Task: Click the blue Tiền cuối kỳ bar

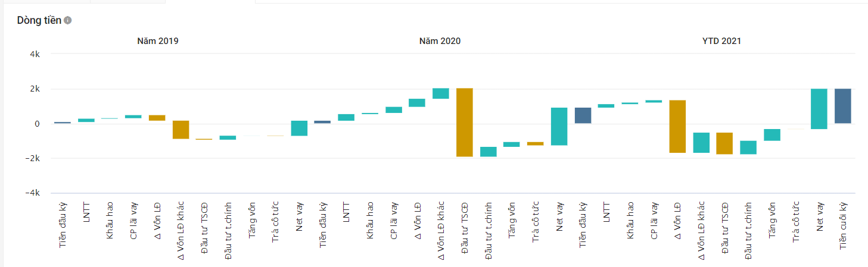Action: click(x=843, y=106)
